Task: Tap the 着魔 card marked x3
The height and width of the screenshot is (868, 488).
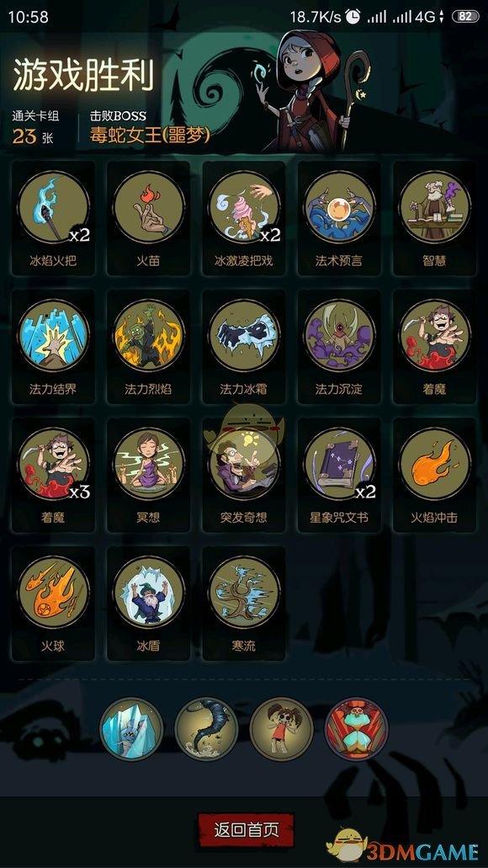Action: [x=53, y=475]
